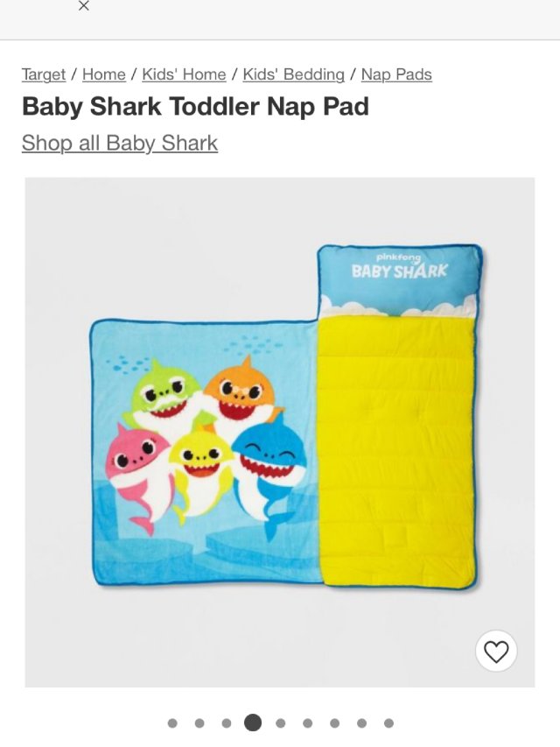Close the page with the X icon
The width and height of the screenshot is (560, 747).
pyautogui.click(x=83, y=6)
